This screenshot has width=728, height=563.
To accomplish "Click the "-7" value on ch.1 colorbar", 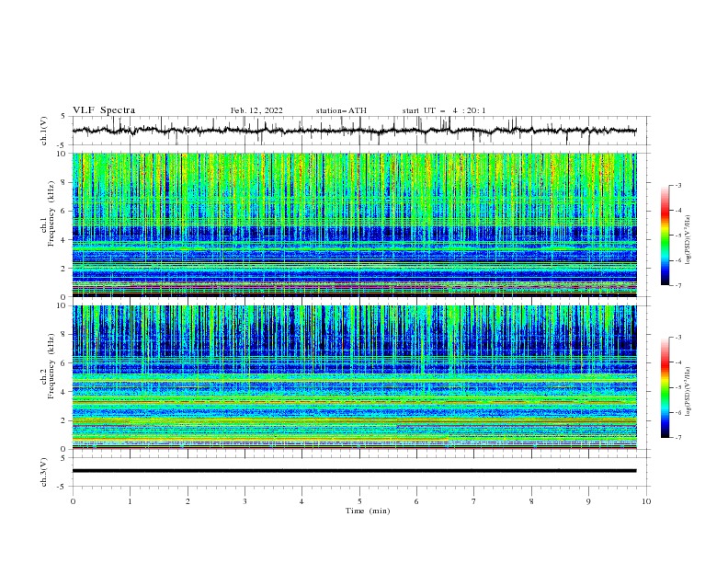I will click(x=678, y=285).
